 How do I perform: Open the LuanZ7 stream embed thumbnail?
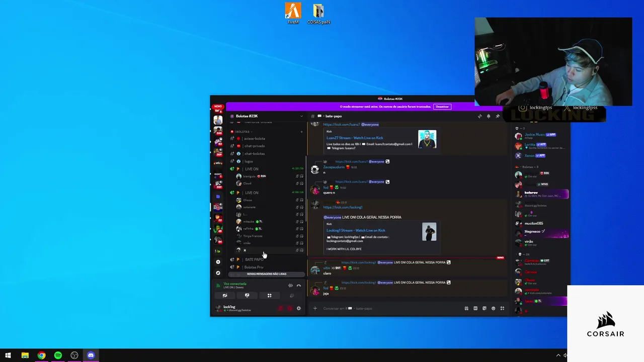pyautogui.click(x=427, y=139)
